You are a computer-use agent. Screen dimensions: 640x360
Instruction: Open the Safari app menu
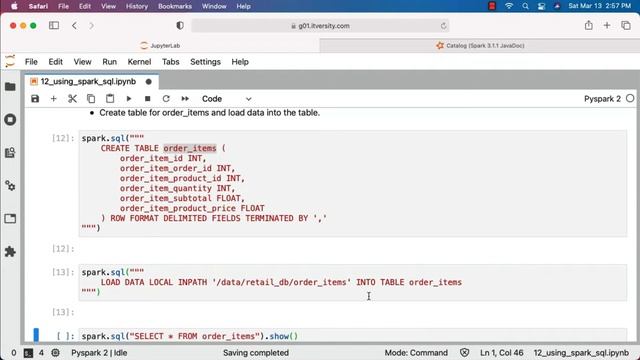(x=38, y=6)
